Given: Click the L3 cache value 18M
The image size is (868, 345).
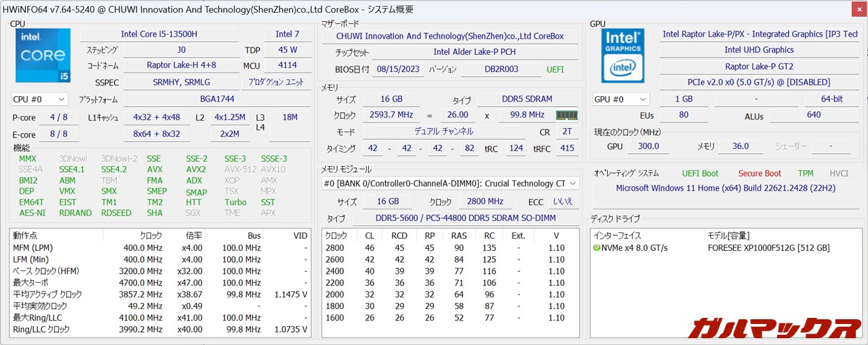Looking at the screenshot, I should click(x=290, y=117).
